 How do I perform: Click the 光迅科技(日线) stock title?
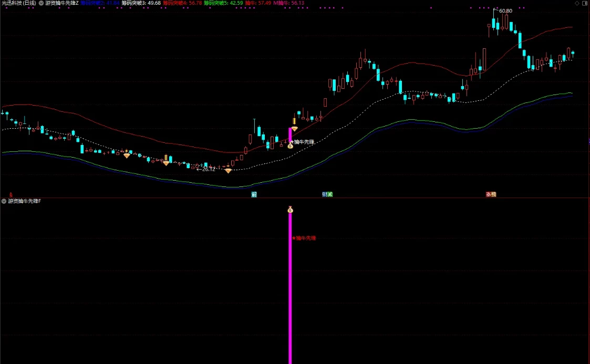coord(19,3)
